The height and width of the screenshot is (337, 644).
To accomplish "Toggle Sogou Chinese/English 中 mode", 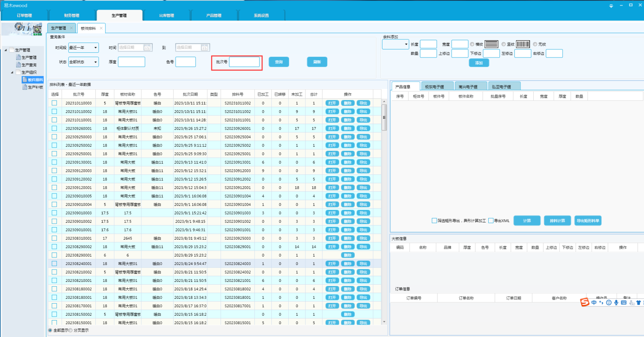I will click(594, 302).
